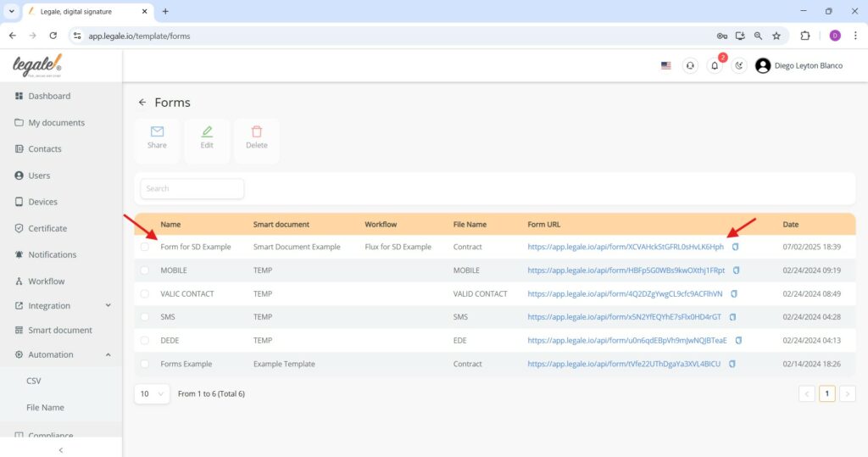Screen dimensions: 868x457
Task: Click the browser zoom magnifier icon
Action: (x=758, y=36)
